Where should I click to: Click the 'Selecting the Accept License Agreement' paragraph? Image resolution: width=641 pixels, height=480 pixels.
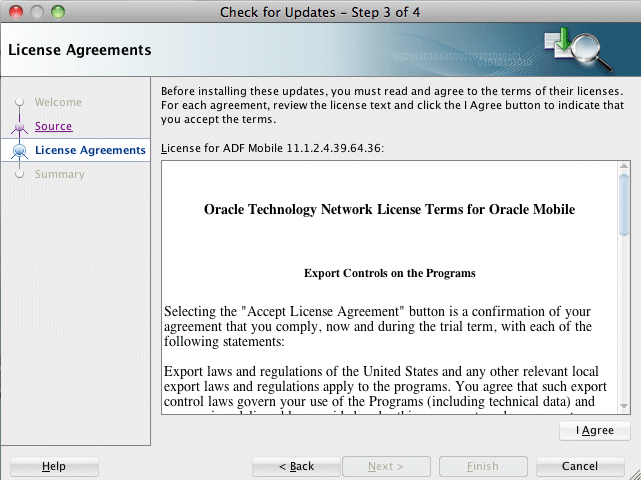coord(378,326)
